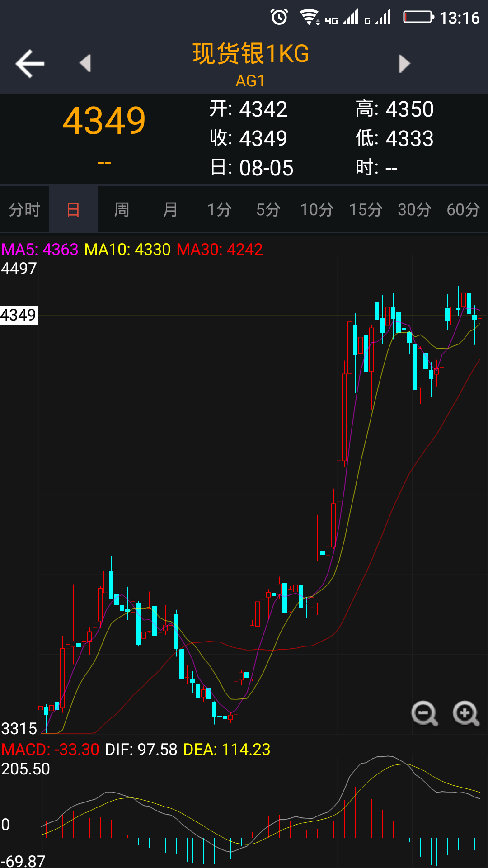Choose the 5分 interval tab
The width and height of the screenshot is (488, 868).
pos(268,209)
